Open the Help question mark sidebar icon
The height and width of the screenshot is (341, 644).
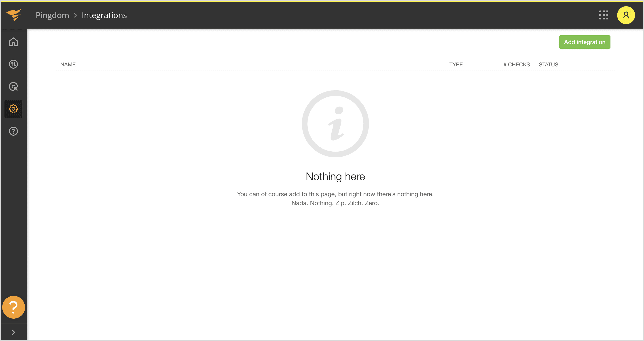point(13,131)
